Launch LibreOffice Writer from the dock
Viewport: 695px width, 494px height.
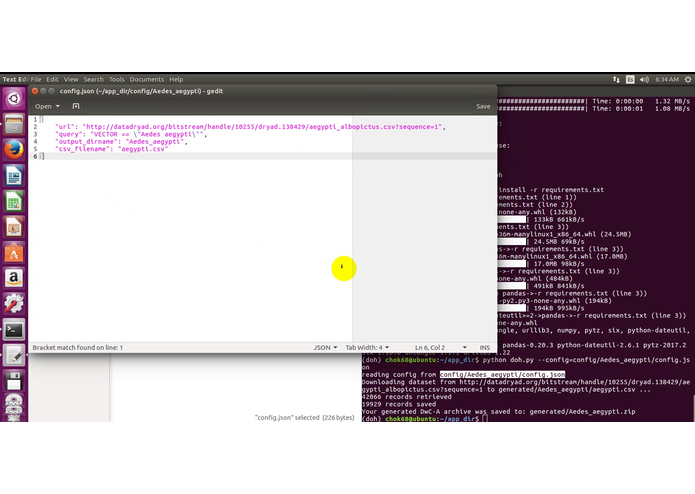tap(14, 176)
